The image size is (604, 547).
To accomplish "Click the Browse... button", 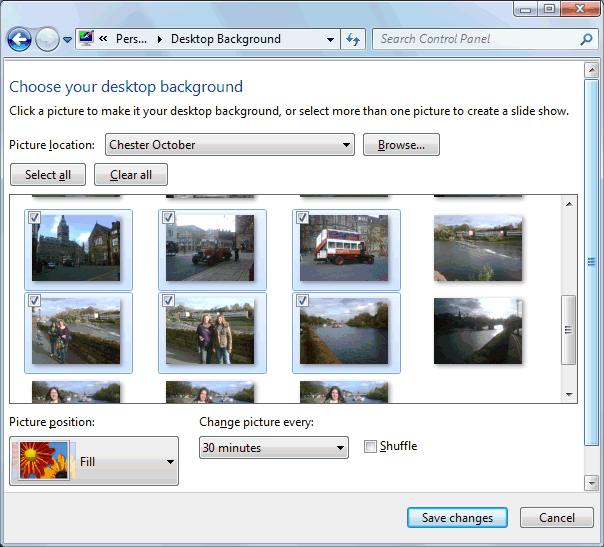I will click(401, 145).
